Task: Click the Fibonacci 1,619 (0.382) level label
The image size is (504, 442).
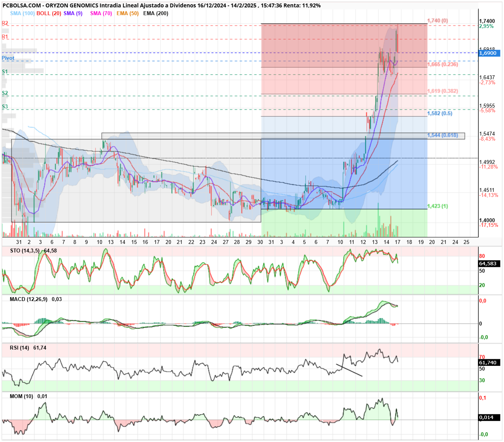Action: coord(443,91)
